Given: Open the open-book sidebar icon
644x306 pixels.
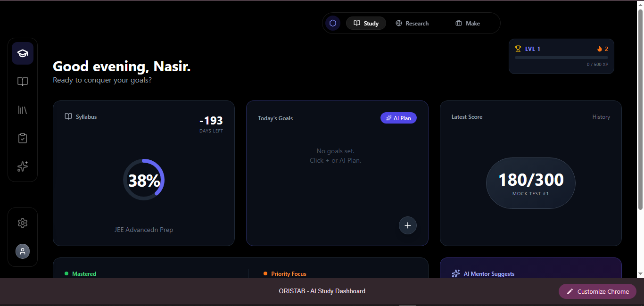Looking at the screenshot, I should click(23, 82).
